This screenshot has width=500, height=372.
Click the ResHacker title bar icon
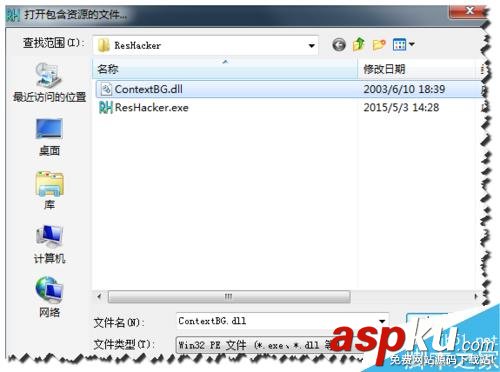point(13,15)
